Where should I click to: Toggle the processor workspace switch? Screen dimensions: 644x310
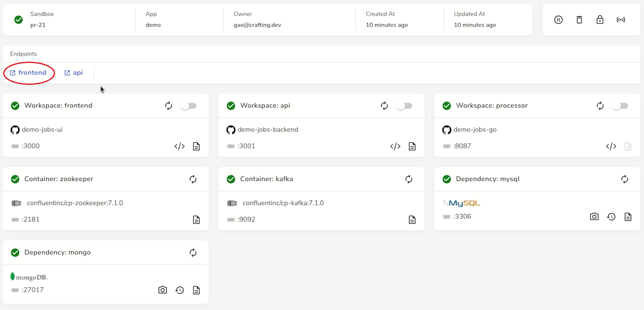pyautogui.click(x=620, y=106)
